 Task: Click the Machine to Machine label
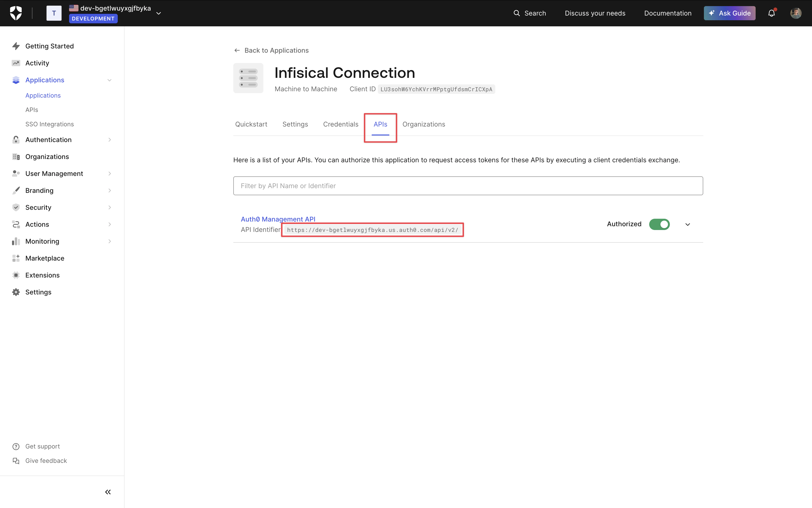coord(306,89)
